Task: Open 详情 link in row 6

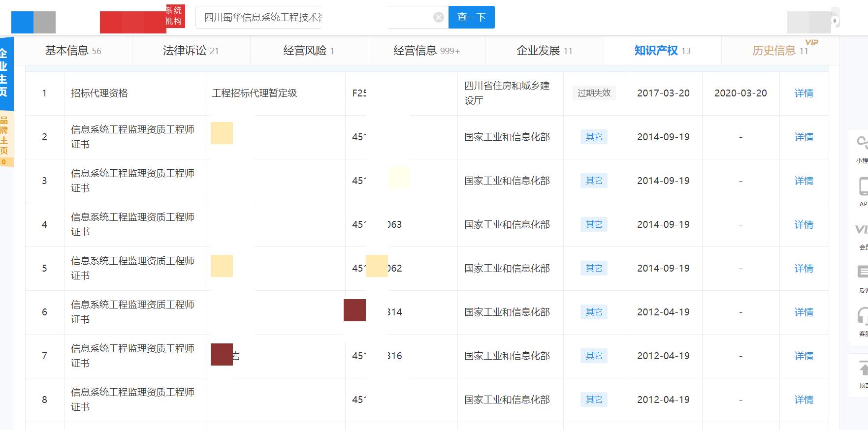Action: (804, 312)
